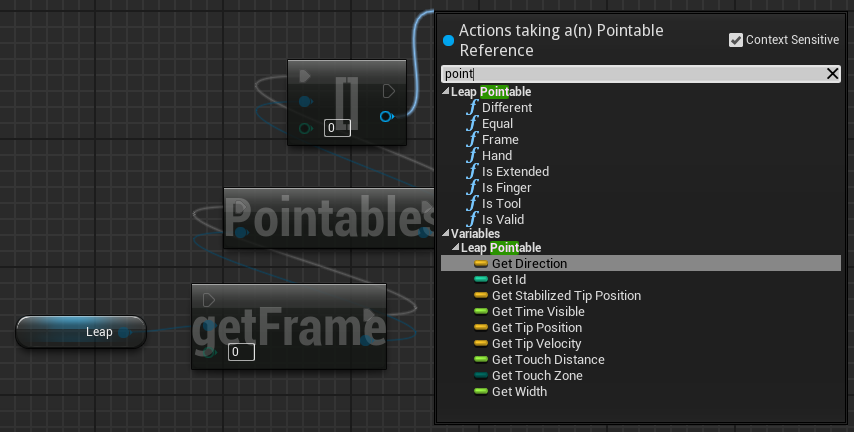The width and height of the screenshot is (854, 432).
Task: Click green pill icon beside Get Width
Action: click(x=481, y=392)
